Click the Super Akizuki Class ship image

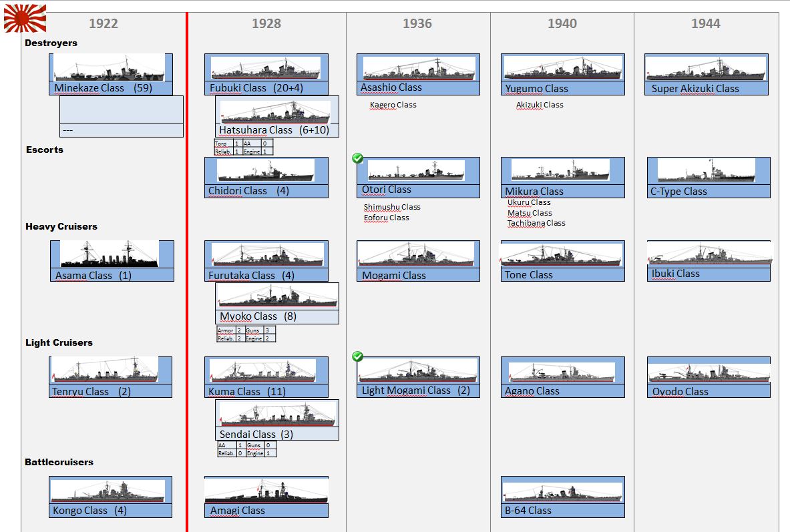pyautogui.click(x=707, y=69)
